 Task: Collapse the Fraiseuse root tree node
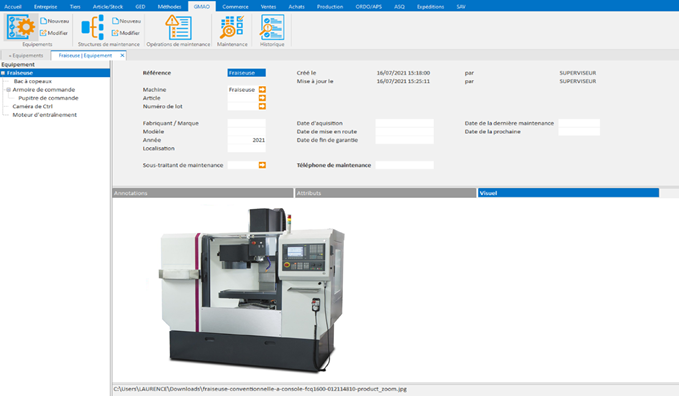coord(3,73)
